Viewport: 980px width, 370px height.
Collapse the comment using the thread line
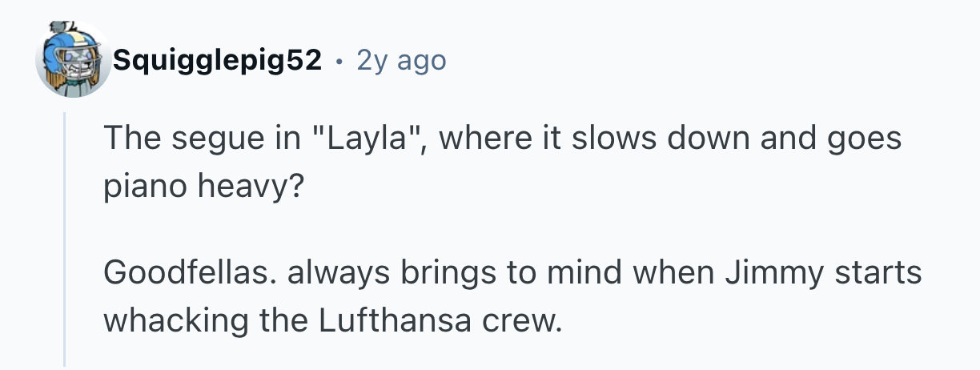coord(65,240)
